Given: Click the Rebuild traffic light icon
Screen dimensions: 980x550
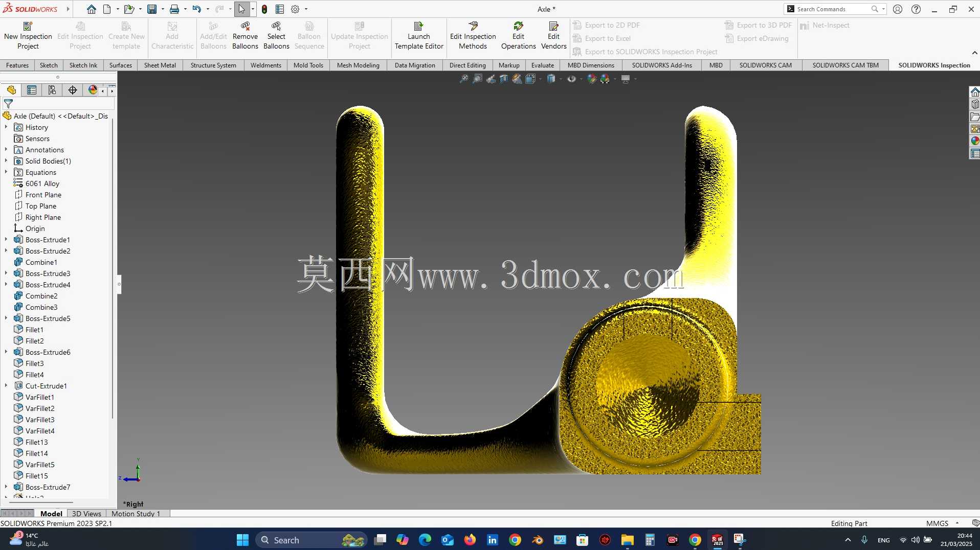Looking at the screenshot, I should point(264,9).
